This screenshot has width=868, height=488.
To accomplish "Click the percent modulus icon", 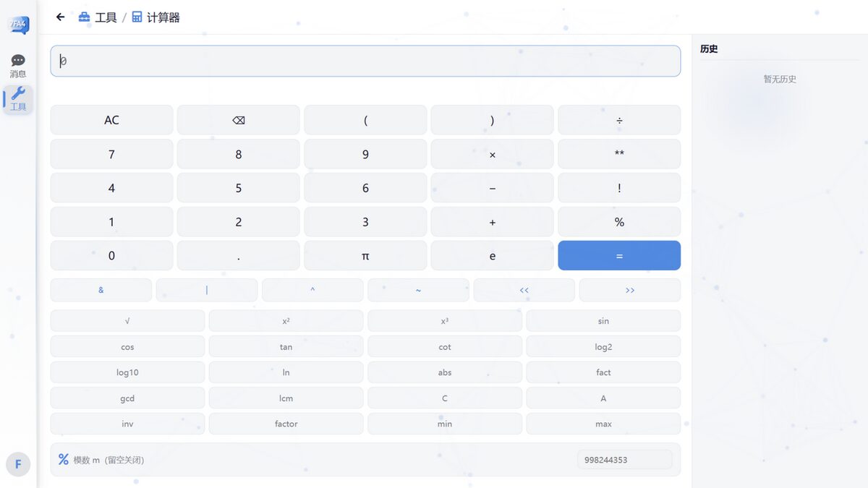I will coord(64,459).
